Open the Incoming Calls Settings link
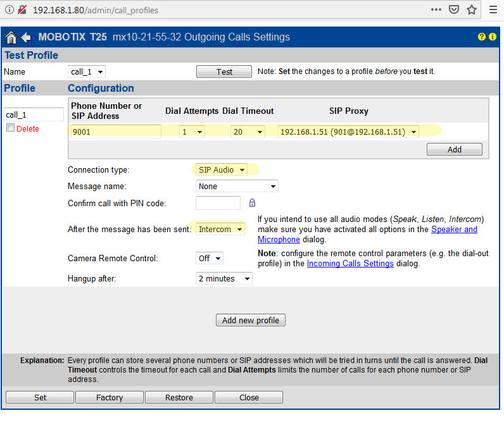Image resolution: width=504 pixels, height=425 pixels. pyautogui.click(x=350, y=264)
